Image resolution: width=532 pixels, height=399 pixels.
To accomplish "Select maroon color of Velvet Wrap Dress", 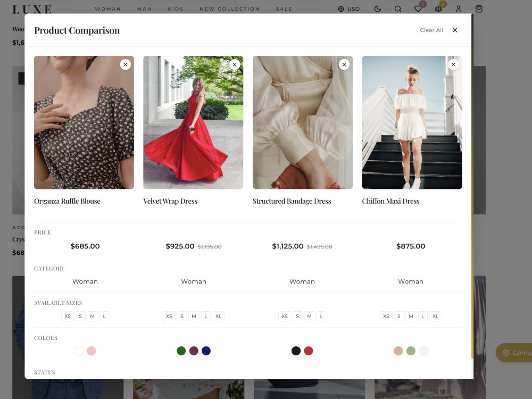I will coord(194,351).
